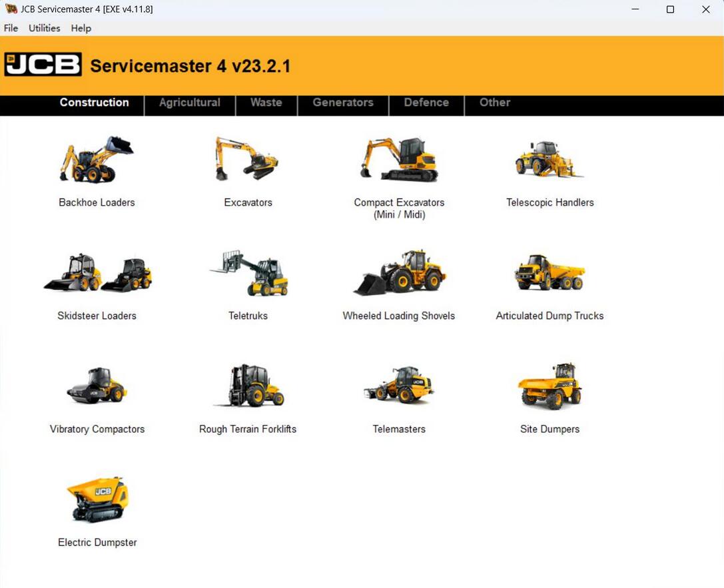The height and width of the screenshot is (588, 724).
Task: Click the Backhoe Loaders label
Action: [x=97, y=202]
